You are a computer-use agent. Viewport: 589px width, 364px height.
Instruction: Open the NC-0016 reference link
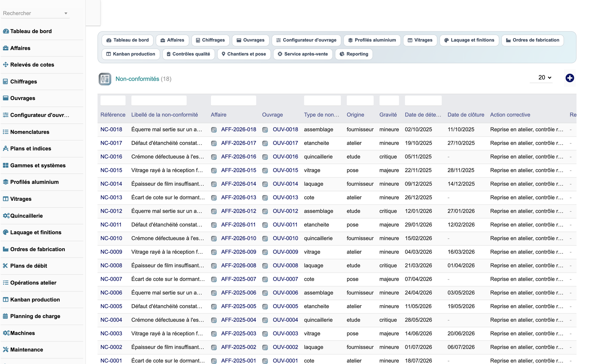(x=111, y=157)
